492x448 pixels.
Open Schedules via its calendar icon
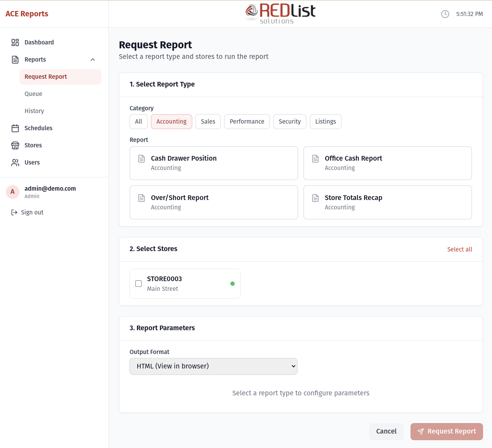pyautogui.click(x=15, y=128)
